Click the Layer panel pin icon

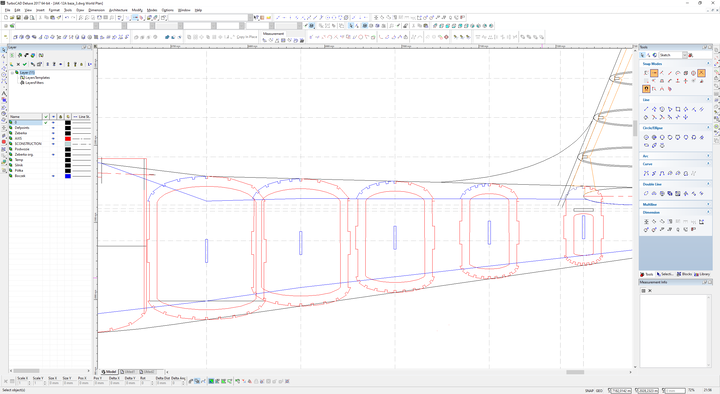pyautogui.click(x=84, y=47)
